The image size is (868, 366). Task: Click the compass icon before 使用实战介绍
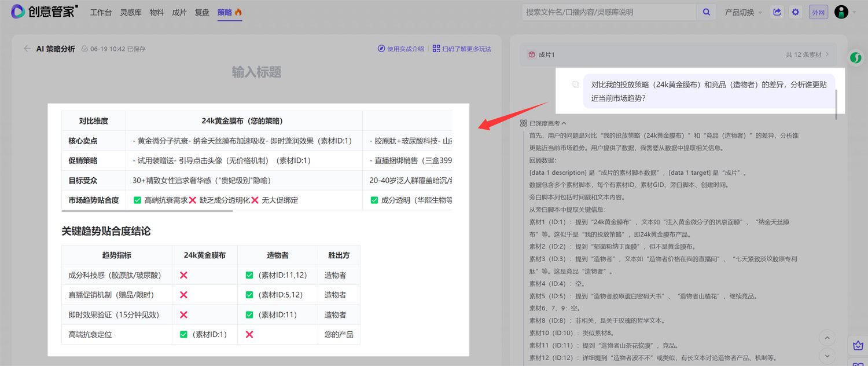(381, 49)
